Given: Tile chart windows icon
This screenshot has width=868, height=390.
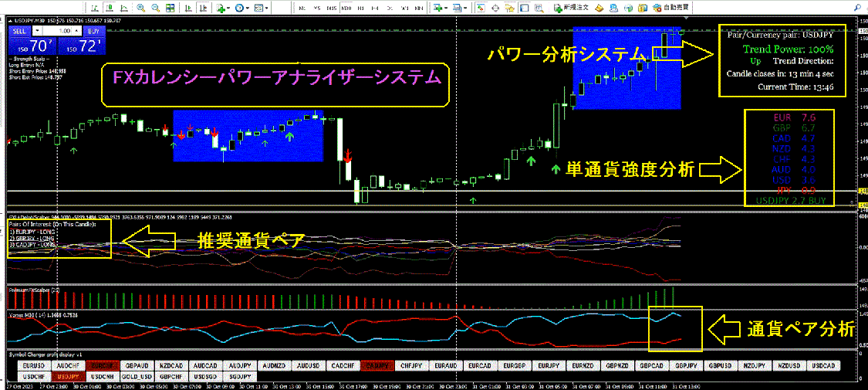Looking at the screenshot, I should click(x=170, y=8).
